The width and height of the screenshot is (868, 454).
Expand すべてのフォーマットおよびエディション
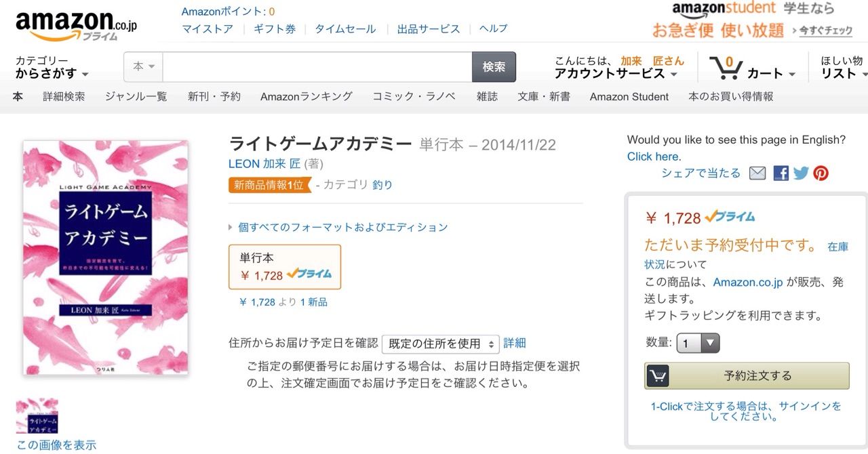[342, 227]
